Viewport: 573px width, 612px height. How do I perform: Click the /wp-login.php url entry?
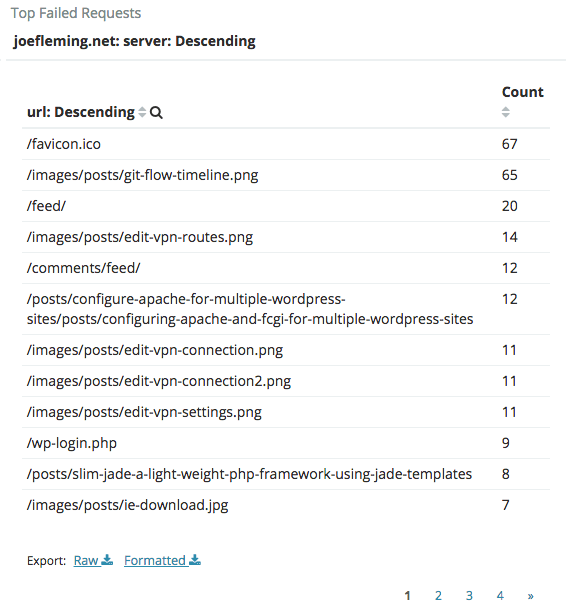pyautogui.click(x=71, y=443)
